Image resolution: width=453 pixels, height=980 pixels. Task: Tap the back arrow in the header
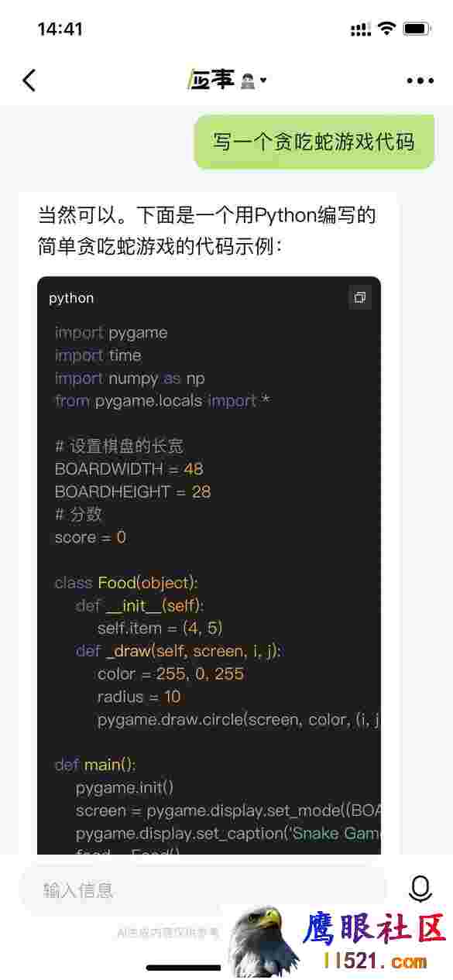(29, 80)
